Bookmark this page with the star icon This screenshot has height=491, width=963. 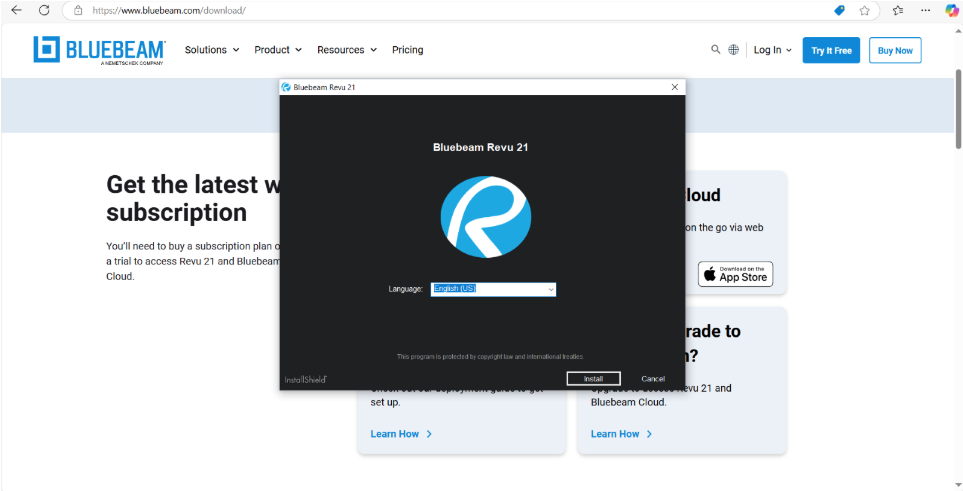point(864,10)
